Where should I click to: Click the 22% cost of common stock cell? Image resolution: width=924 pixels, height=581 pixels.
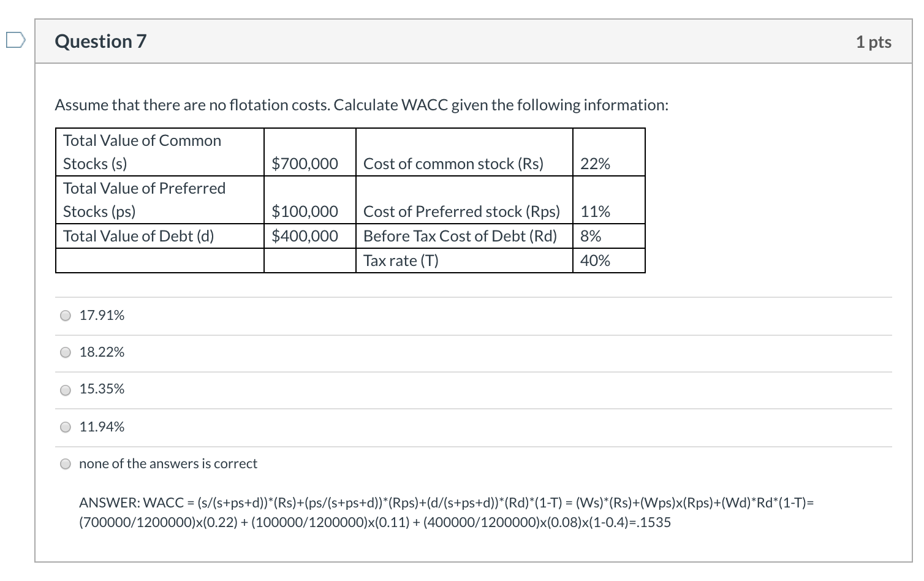(594, 163)
